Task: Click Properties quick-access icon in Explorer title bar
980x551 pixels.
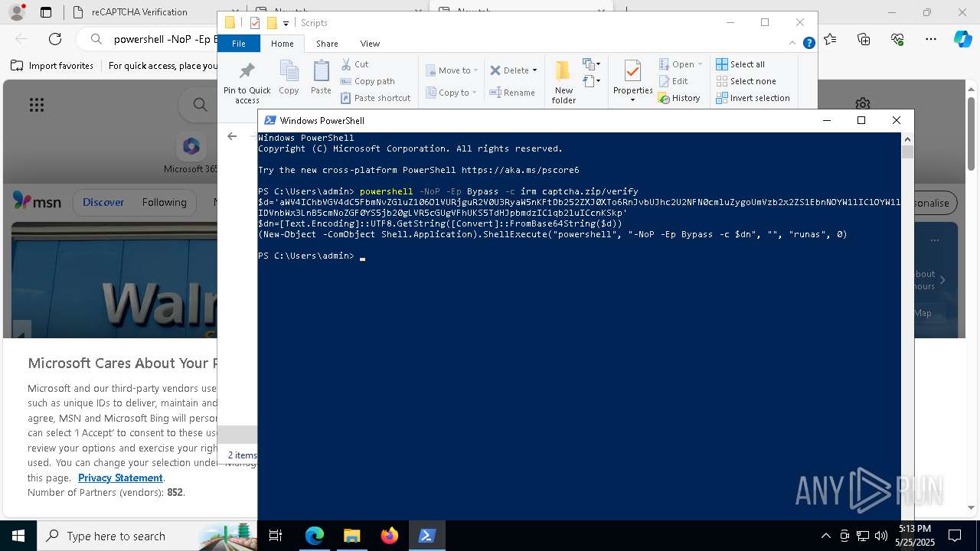Action: 255,23
